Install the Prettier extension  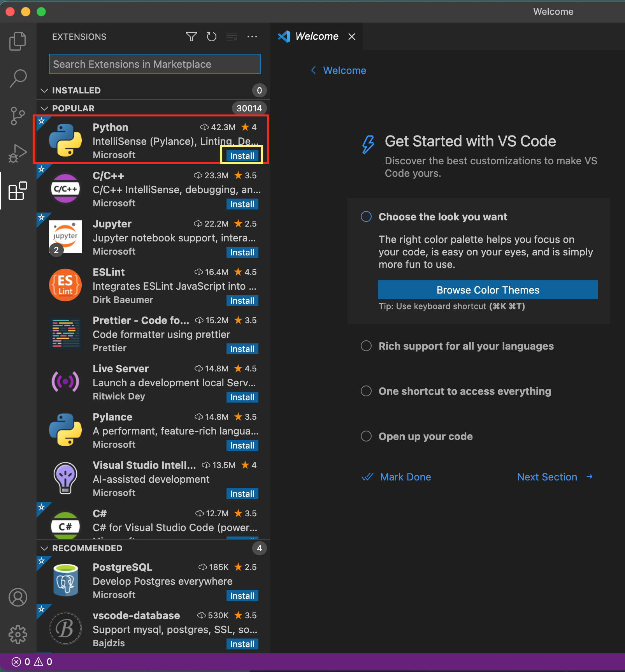tap(242, 349)
